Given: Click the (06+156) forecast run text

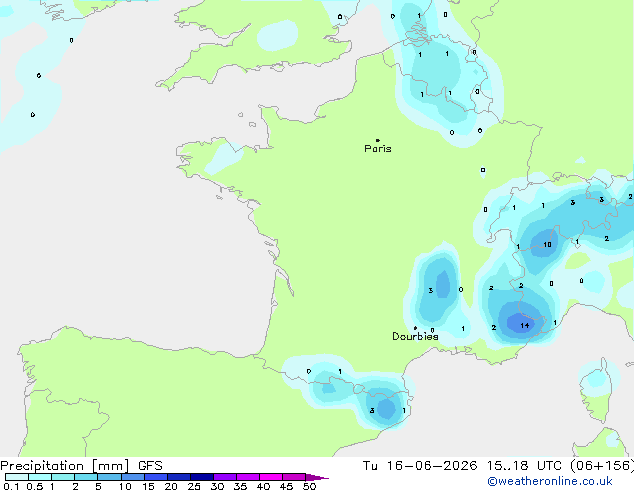Looking at the screenshot, I should click(x=602, y=466).
